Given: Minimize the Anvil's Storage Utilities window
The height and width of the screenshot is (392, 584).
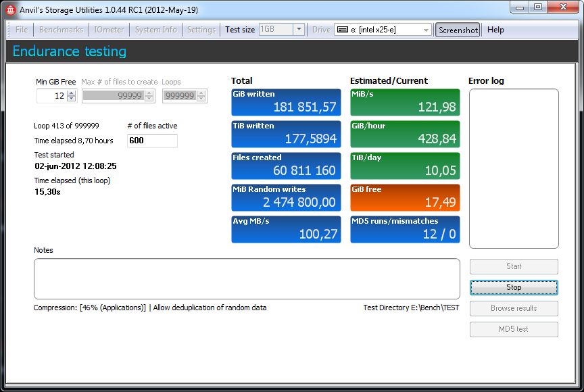Looking at the screenshot, I should pyautogui.click(x=520, y=7).
